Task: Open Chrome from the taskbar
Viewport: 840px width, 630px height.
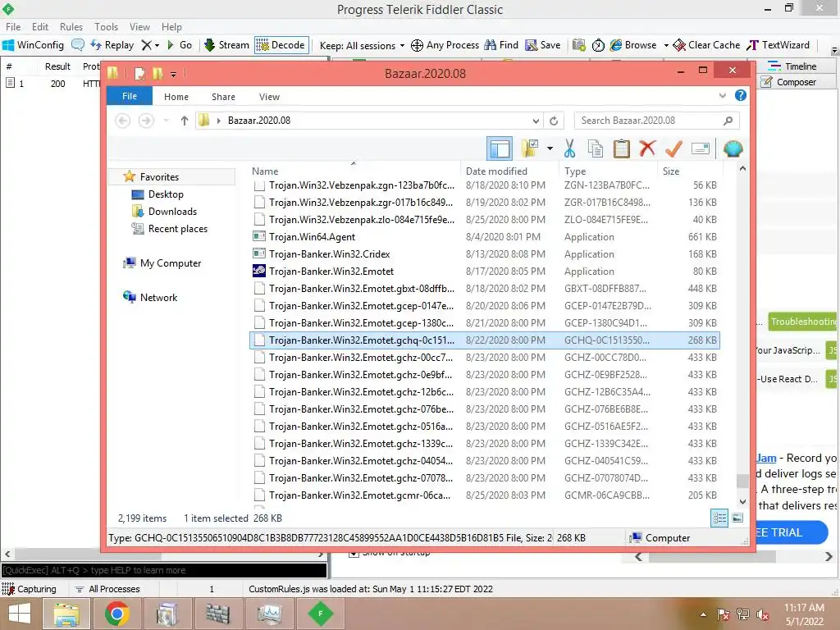Action: tap(116, 614)
